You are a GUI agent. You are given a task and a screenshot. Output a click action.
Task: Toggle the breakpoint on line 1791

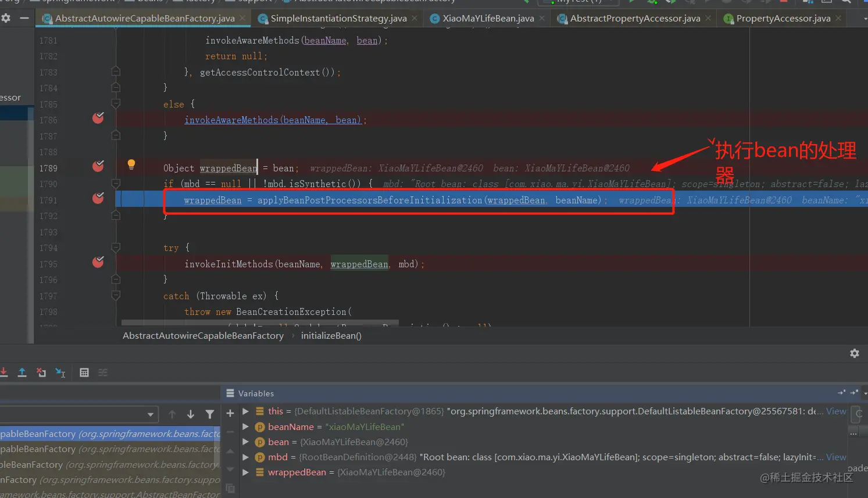click(98, 199)
